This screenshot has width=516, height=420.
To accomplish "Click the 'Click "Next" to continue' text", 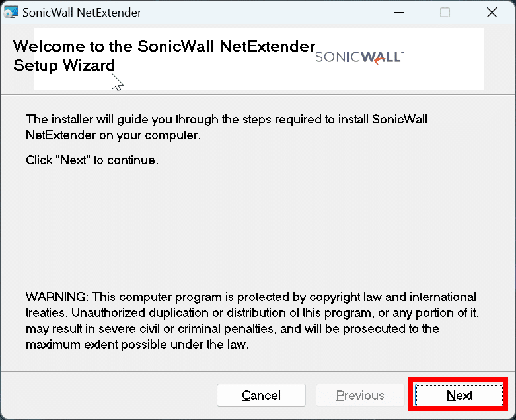I will pyautogui.click(x=92, y=160).
